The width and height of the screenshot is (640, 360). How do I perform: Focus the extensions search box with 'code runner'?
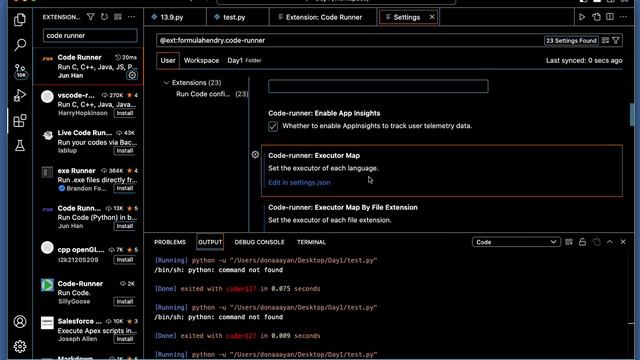[x=90, y=36]
